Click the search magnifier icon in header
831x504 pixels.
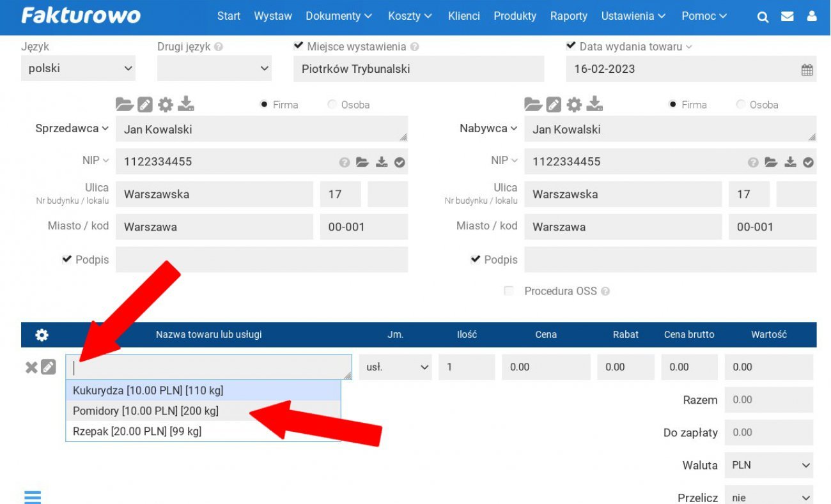(x=763, y=17)
